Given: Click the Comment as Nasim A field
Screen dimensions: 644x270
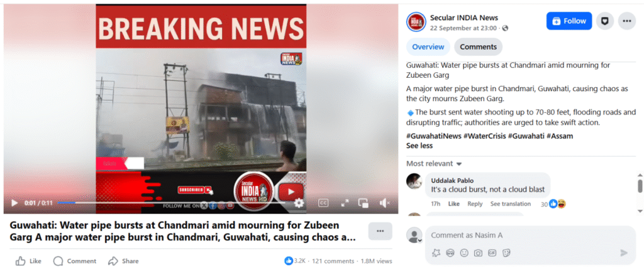Looking at the screenshot, I should tap(530, 235).
